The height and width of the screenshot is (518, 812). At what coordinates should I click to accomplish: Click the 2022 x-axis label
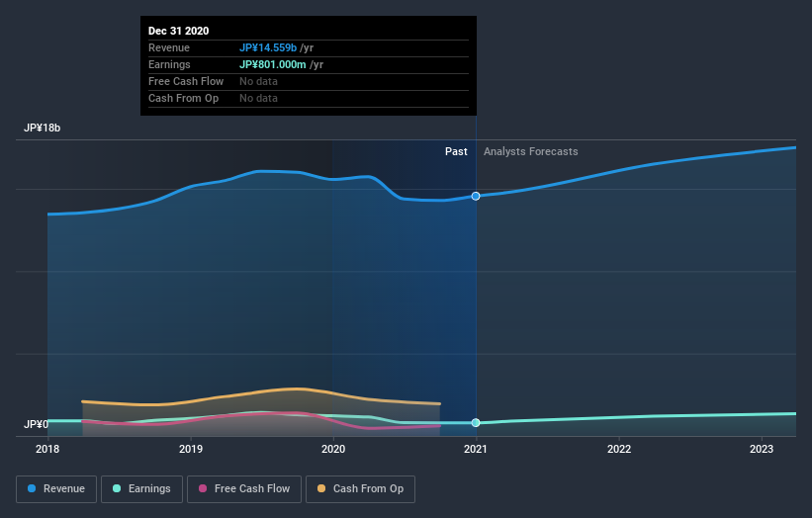619,449
